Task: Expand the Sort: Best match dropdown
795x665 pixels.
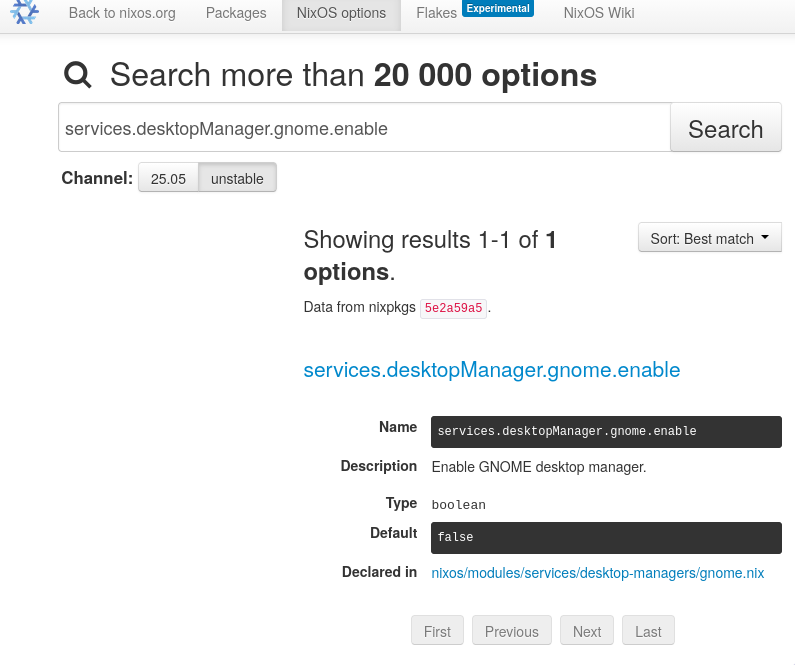Action: 709,238
